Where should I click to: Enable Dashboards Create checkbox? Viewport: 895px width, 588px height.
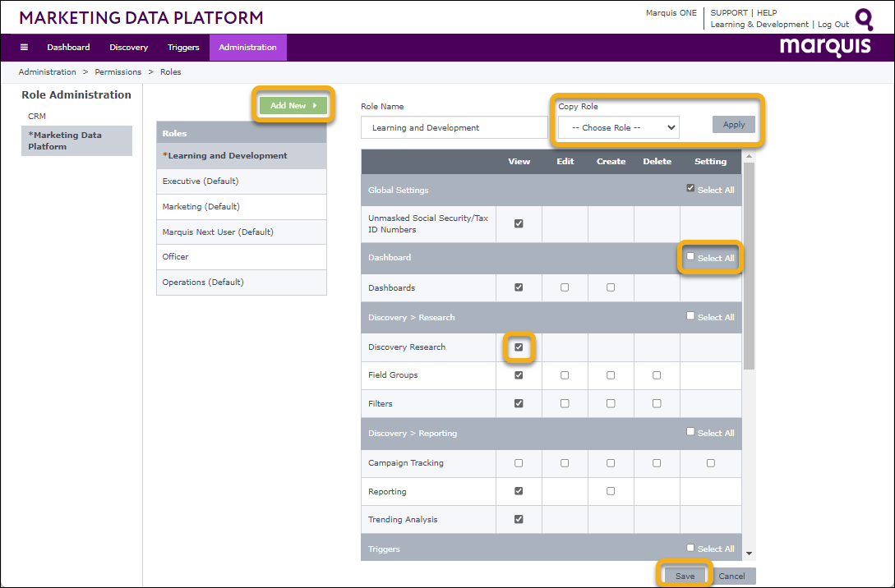click(x=611, y=287)
